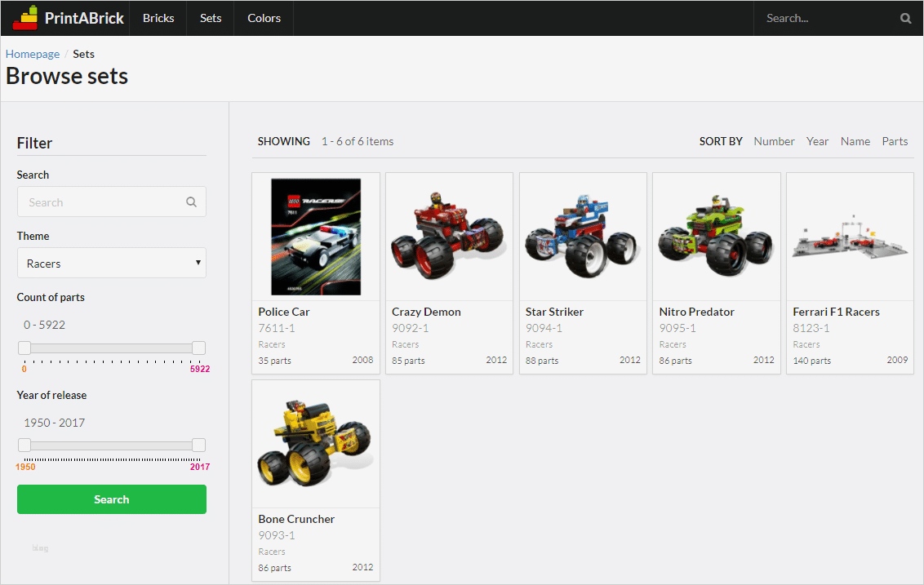Click set number 8123-1
This screenshot has height=585, width=924.
pos(811,328)
